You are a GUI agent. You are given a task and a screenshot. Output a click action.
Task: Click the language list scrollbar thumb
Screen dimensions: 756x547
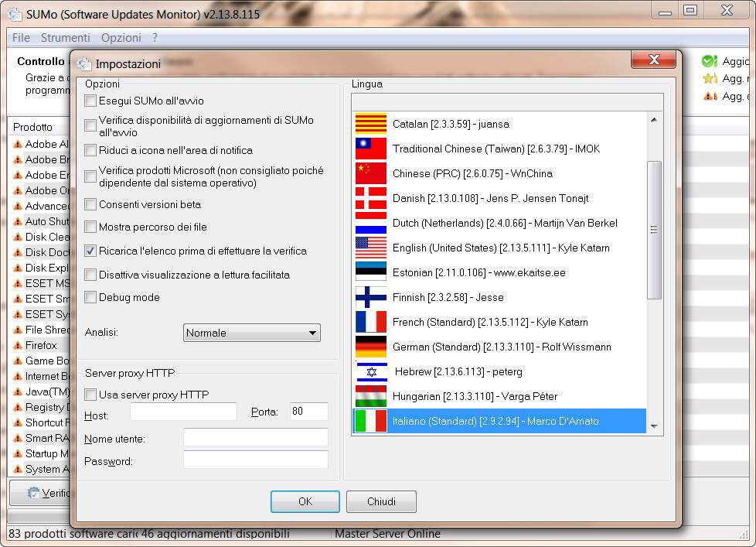pos(654,230)
